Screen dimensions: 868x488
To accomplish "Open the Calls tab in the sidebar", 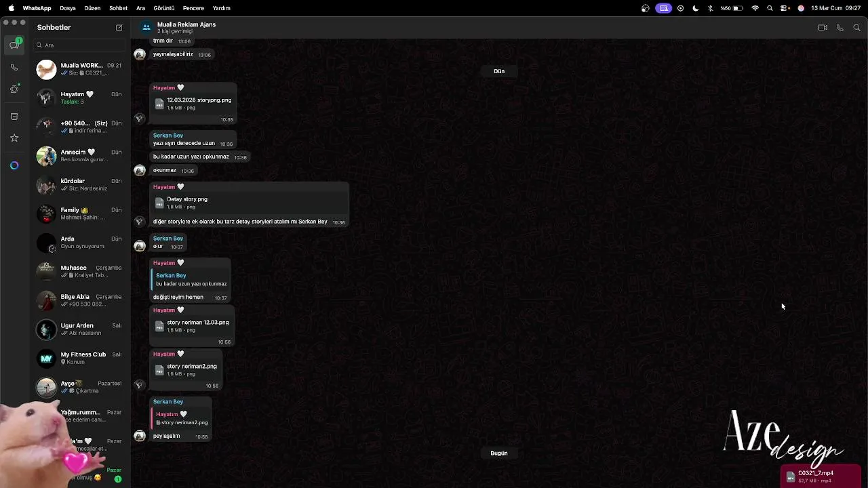I will pos(14,68).
